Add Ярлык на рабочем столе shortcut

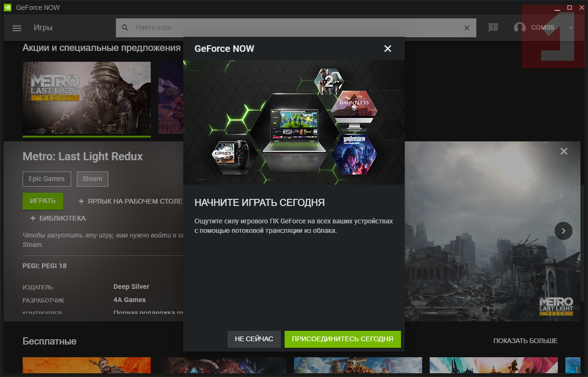pyautogui.click(x=131, y=201)
